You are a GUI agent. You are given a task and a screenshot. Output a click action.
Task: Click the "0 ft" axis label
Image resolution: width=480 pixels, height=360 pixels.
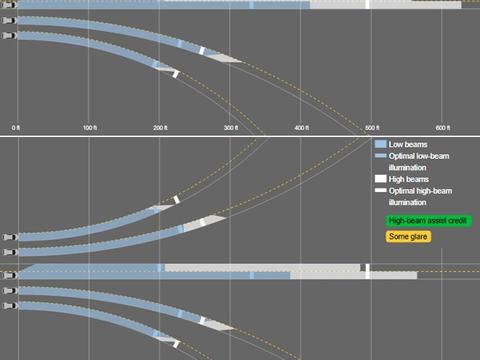pos(16,128)
